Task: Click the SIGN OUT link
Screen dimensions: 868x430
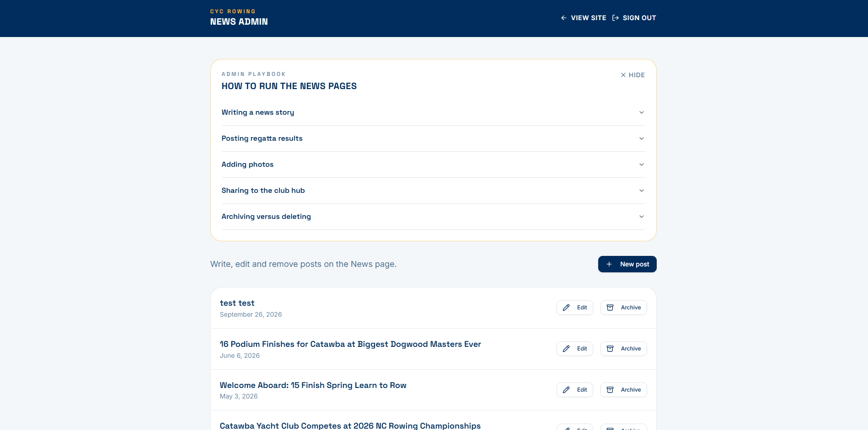Action: coord(634,18)
